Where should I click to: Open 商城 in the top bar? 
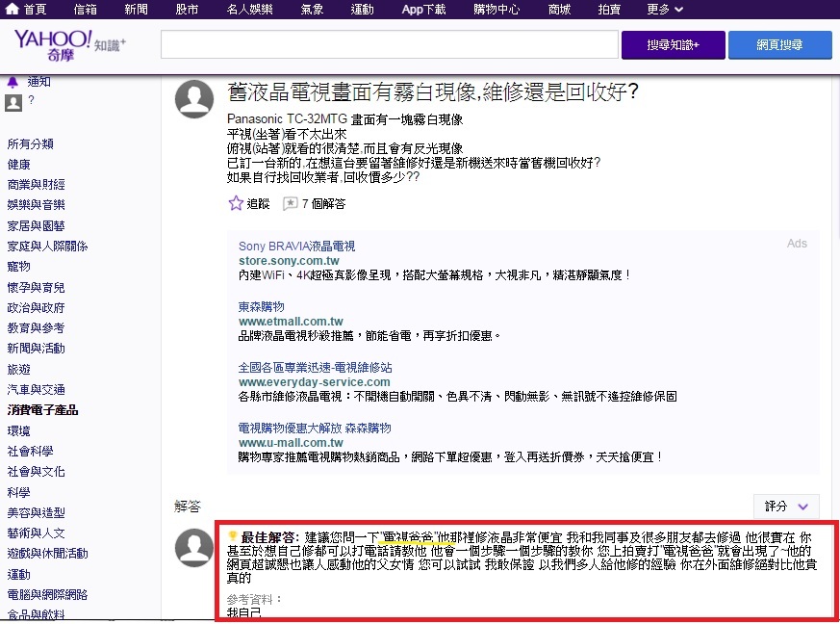(559, 10)
